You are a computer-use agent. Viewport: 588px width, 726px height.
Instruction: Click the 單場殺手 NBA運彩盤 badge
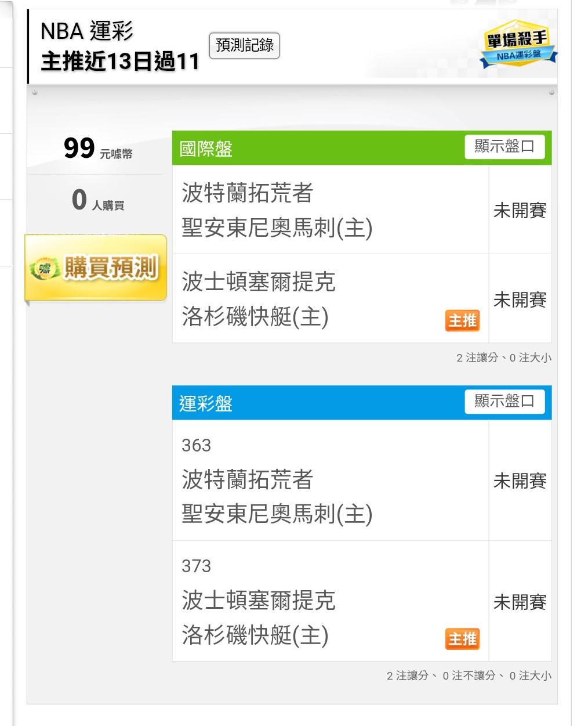click(518, 44)
